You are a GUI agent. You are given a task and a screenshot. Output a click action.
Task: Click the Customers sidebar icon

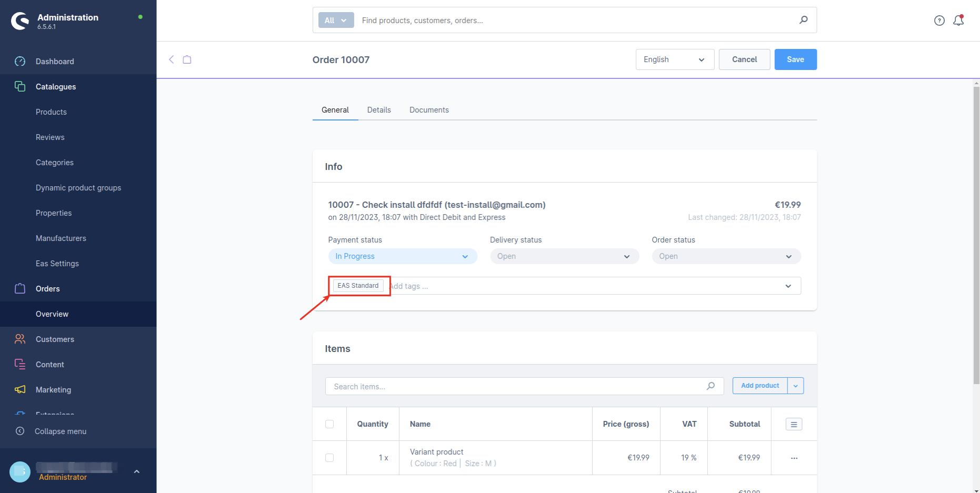click(20, 339)
